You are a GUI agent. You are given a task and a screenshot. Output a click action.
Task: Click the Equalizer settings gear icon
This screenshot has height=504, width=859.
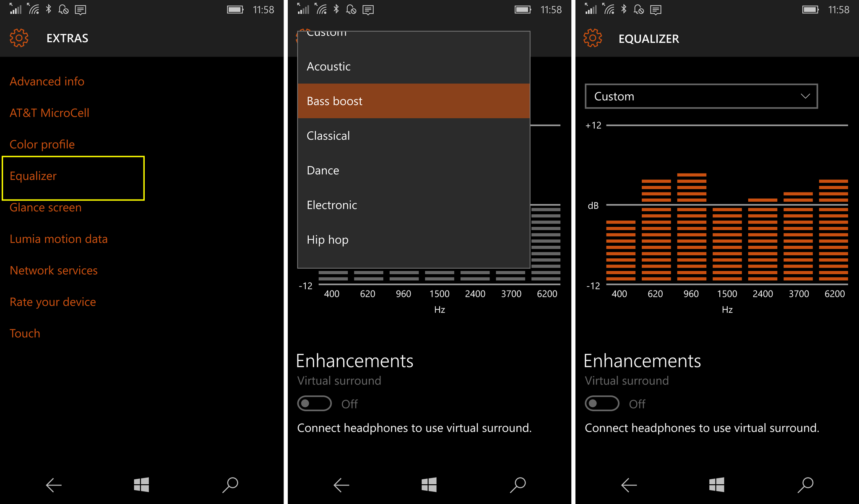(x=594, y=37)
